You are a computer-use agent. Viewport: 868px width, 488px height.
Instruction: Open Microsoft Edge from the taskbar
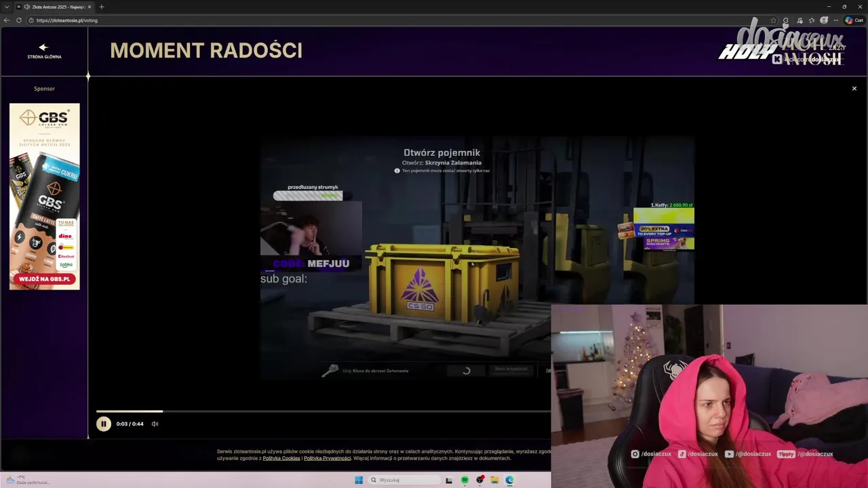(509, 480)
